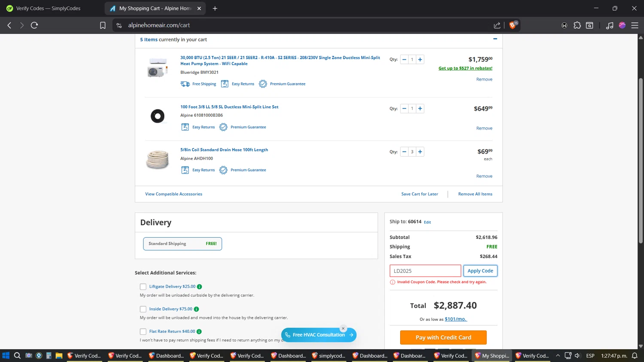Open the sidebar search panel icon
The width and height of the screenshot is (644, 362).
coord(590,25)
